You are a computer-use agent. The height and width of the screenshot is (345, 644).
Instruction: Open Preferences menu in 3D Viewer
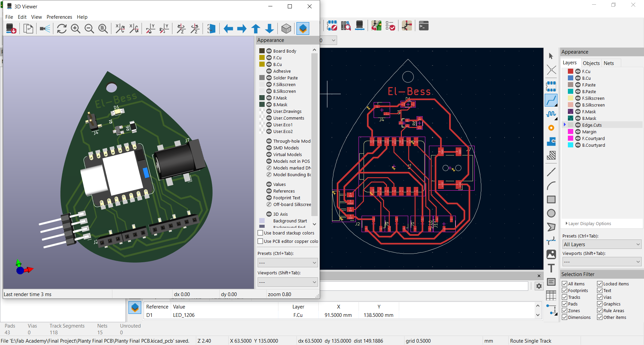point(59,17)
